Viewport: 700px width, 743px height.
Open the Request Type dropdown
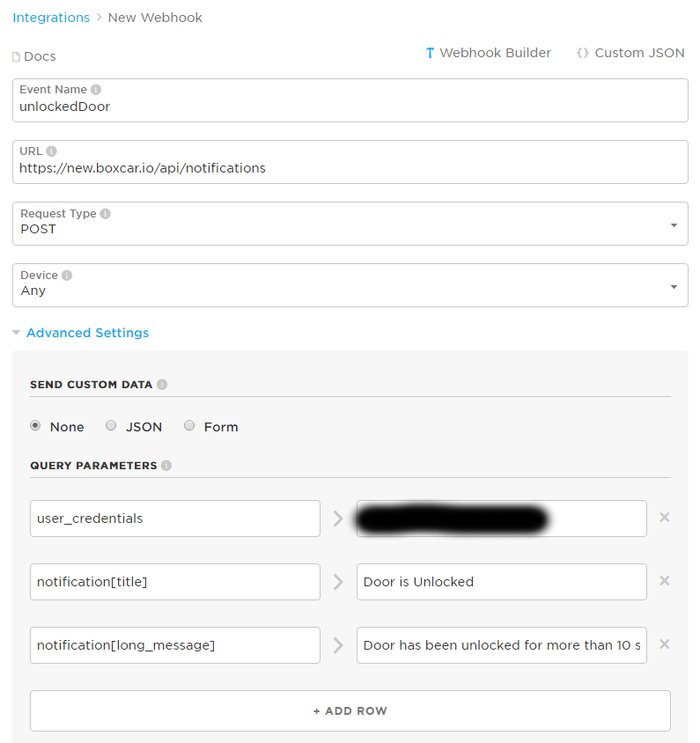[350, 224]
